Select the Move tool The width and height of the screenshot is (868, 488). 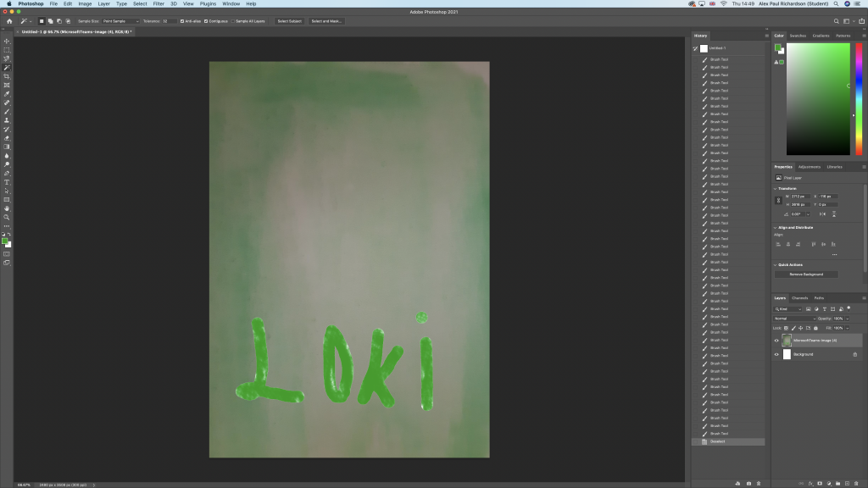pos(7,41)
